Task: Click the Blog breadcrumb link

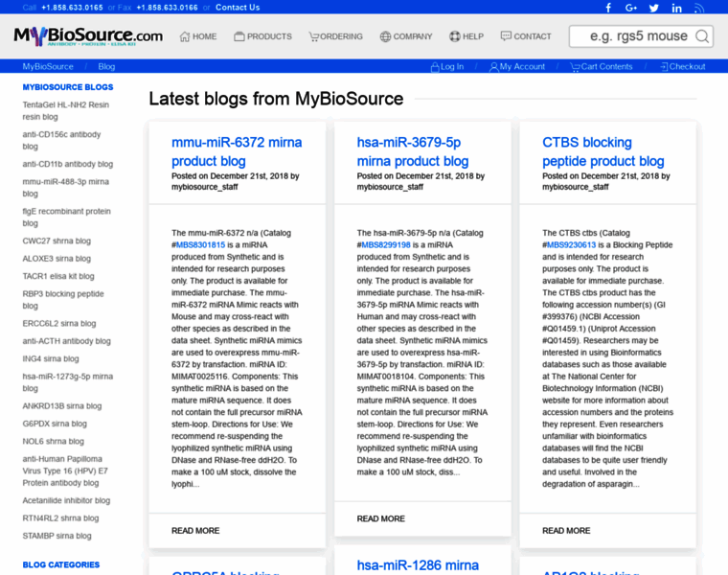Action: [x=106, y=66]
